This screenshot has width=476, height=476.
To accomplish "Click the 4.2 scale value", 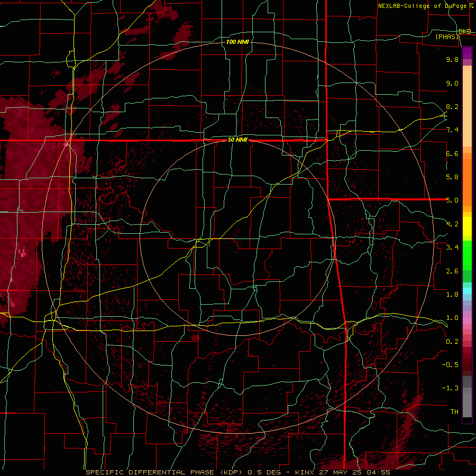I will [x=452, y=224].
